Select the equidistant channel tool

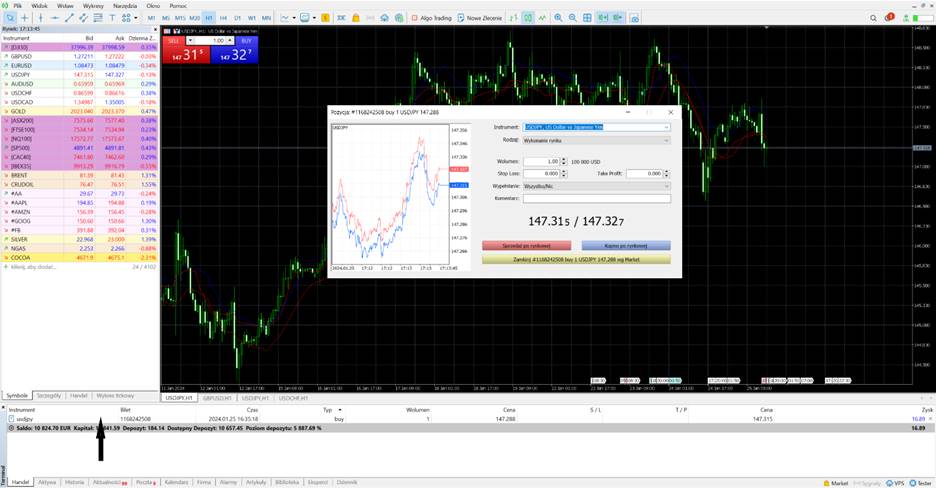84,18
